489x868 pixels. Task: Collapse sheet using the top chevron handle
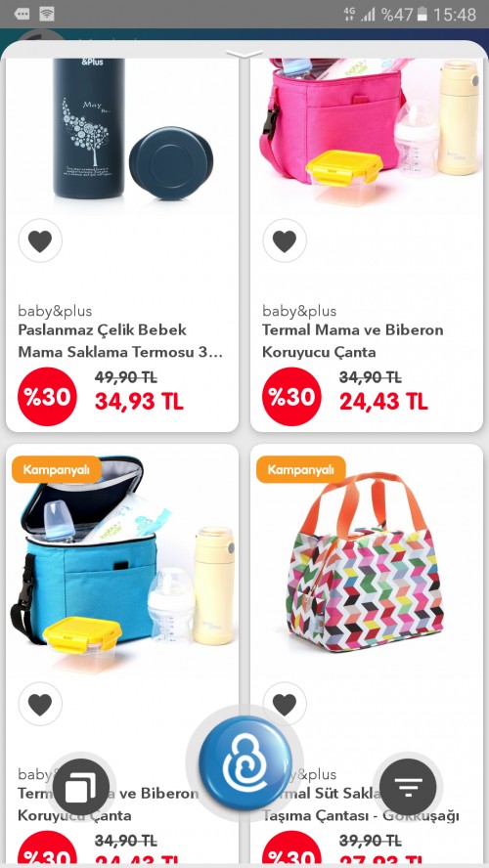point(244,54)
